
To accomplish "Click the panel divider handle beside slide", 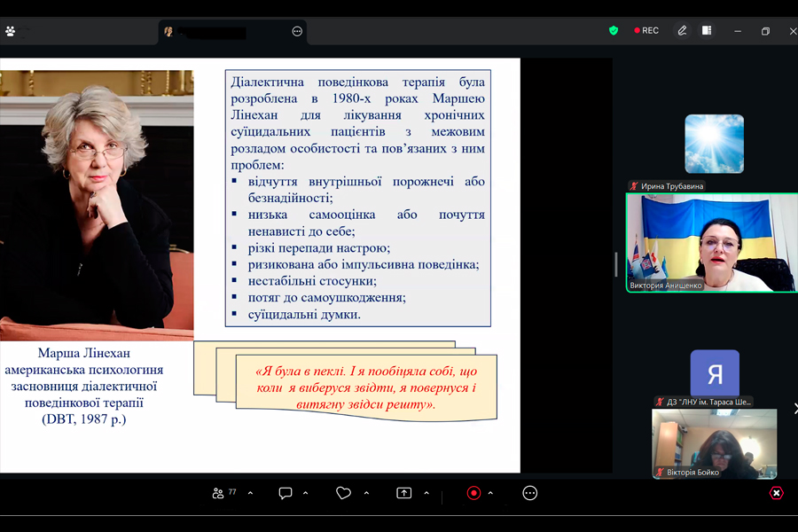I will click(616, 265).
